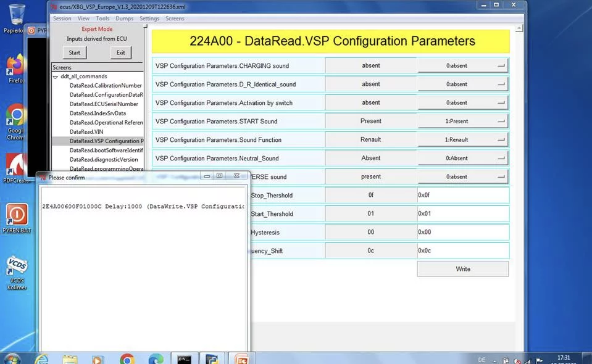Open Microsoft Edge from the taskbar
The image size is (592, 364).
pyautogui.click(x=156, y=360)
